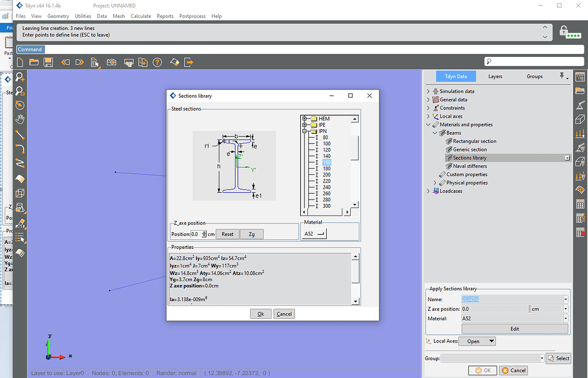Collapse the Materials and properties node
Screen dimensions: 588x378
click(x=428, y=124)
